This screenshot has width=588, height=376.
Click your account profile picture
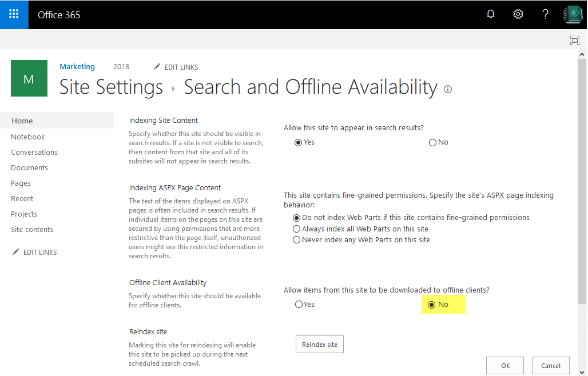click(x=573, y=14)
